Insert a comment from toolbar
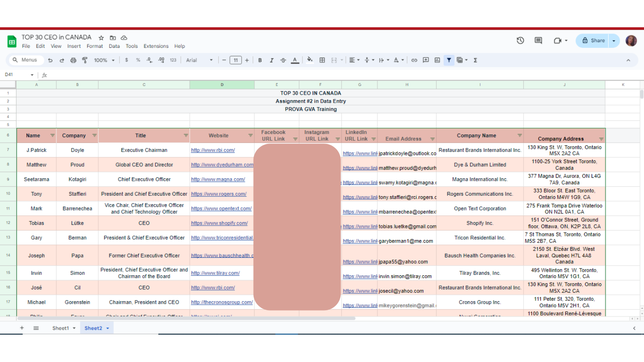Image resolution: width=644 pixels, height=362 pixels. pos(426,60)
